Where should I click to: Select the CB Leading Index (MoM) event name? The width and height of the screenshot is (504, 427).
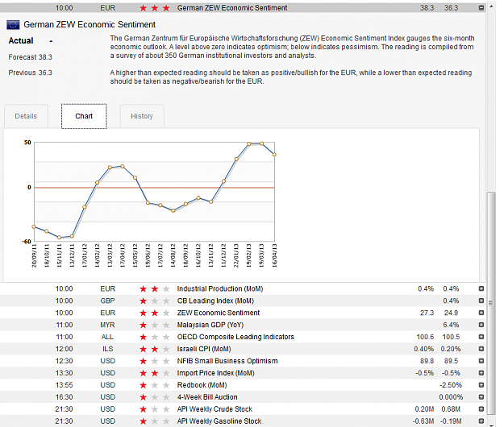coord(215,301)
